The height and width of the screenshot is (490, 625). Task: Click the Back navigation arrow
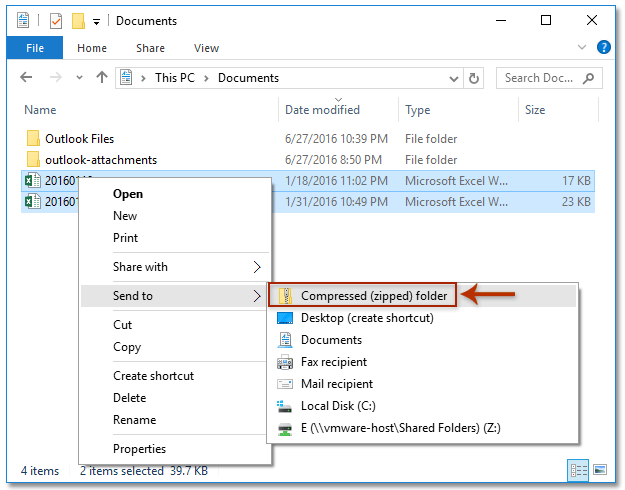[27, 78]
